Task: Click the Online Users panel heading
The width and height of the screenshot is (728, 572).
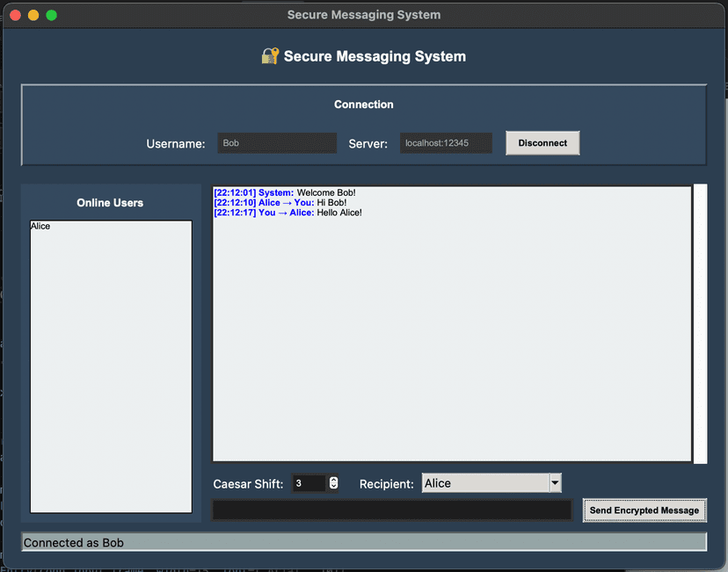Action: (109, 202)
